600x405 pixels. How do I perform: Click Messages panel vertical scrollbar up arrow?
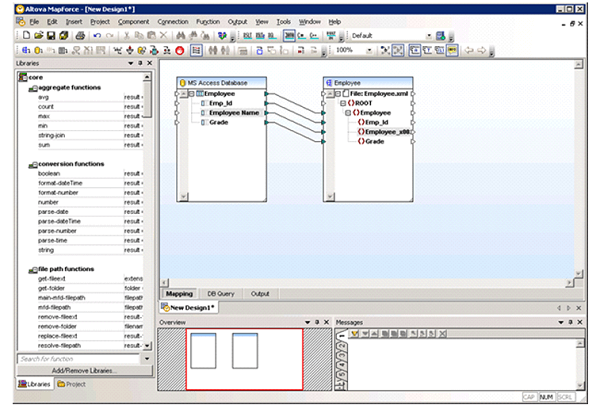(x=580, y=343)
